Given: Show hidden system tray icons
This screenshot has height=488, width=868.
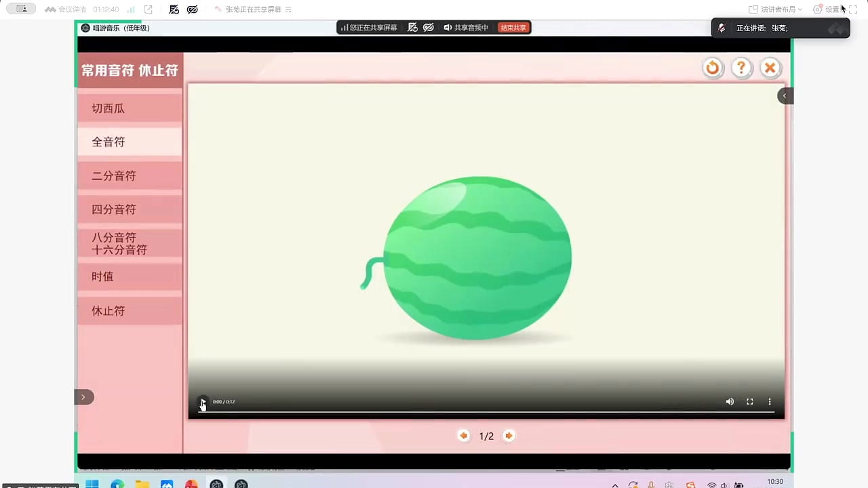Looking at the screenshot, I should pyautogui.click(x=615, y=485).
